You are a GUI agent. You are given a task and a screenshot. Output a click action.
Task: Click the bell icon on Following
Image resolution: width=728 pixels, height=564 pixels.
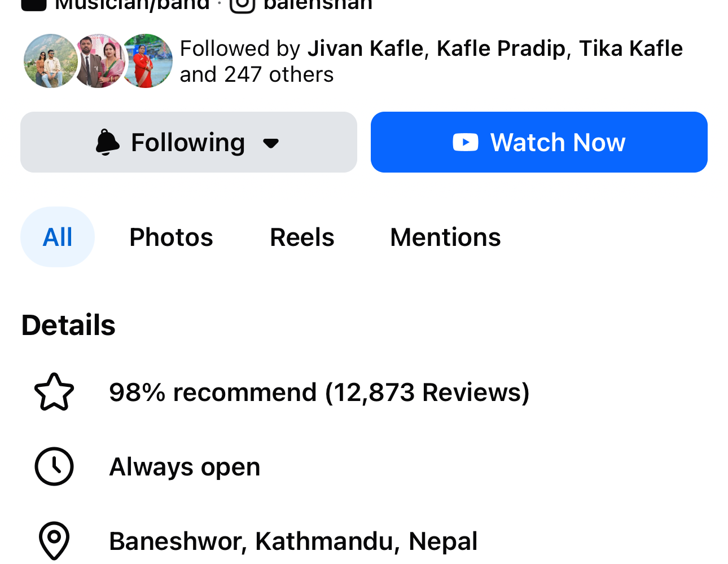click(x=107, y=142)
